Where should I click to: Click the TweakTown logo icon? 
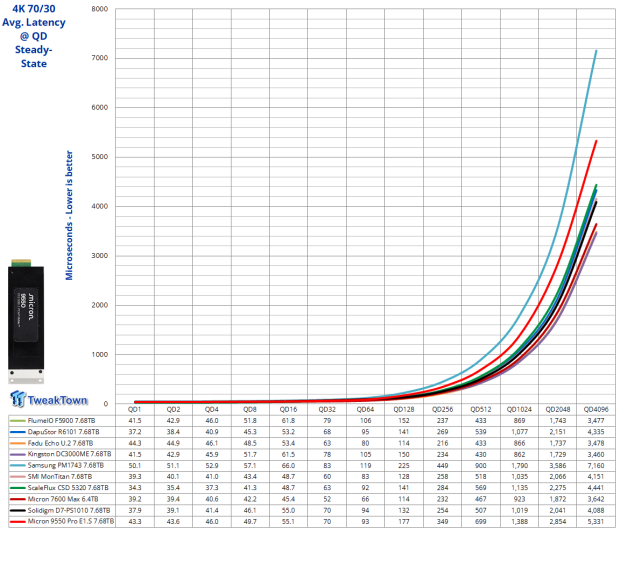20,400
